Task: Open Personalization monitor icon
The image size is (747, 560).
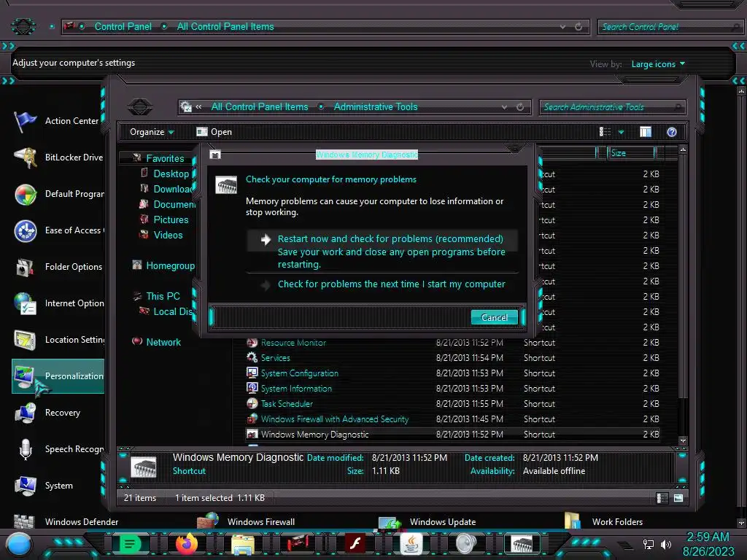Action: (25, 377)
